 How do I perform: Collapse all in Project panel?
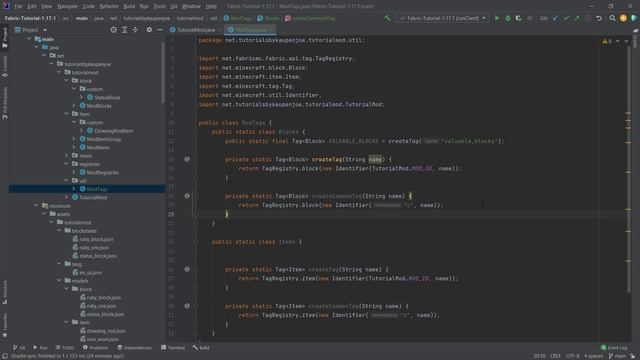[135, 30]
